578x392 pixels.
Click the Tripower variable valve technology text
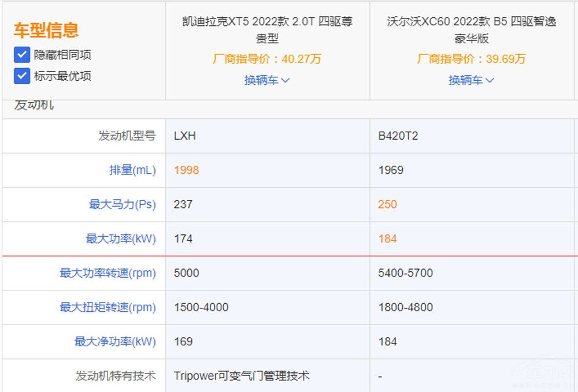click(242, 375)
